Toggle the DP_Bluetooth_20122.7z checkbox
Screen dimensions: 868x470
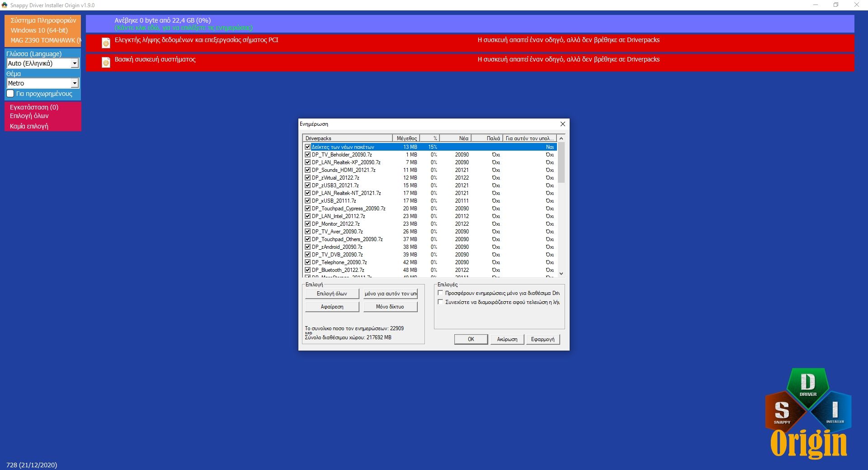click(x=307, y=270)
